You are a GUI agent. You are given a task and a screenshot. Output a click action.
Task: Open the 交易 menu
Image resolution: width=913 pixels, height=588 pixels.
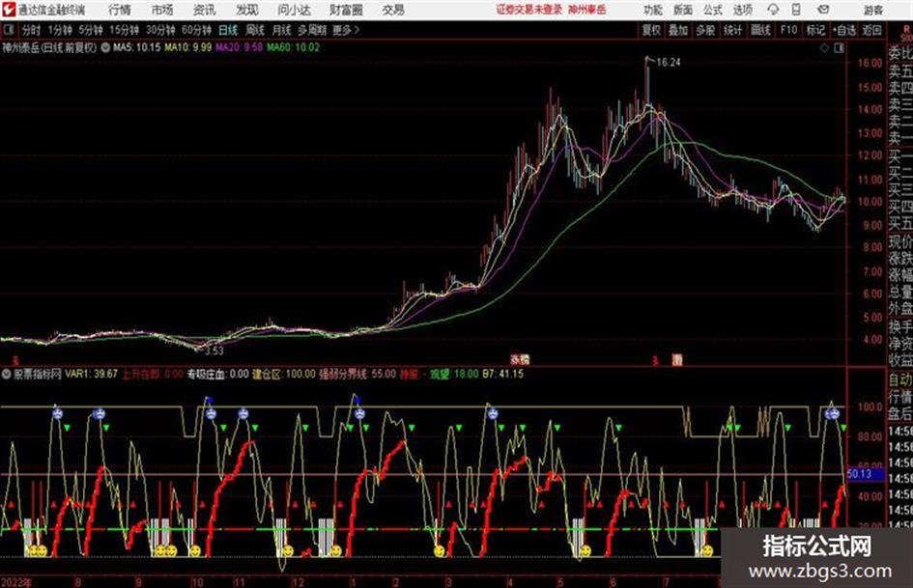coord(393,10)
